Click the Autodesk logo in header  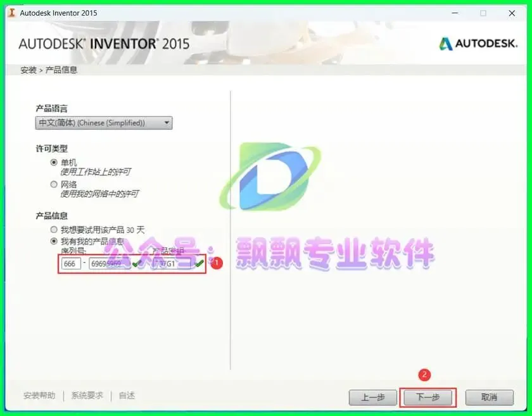click(x=478, y=44)
